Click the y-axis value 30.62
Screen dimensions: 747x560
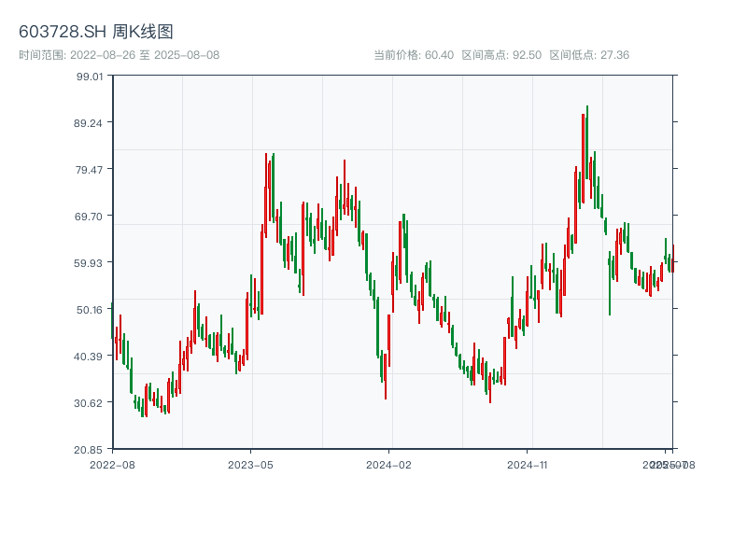[x=88, y=403]
